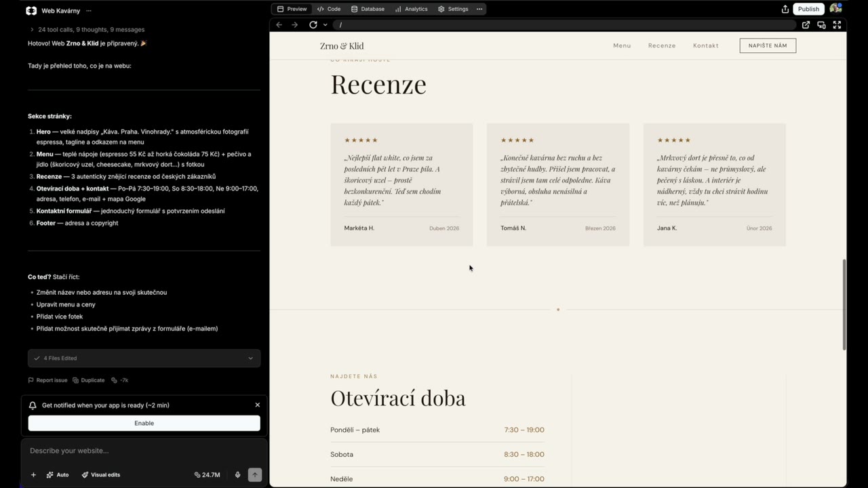This screenshot has height=488, width=868.
Task: Click the share icon left of Publish
Action: (x=785, y=9)
